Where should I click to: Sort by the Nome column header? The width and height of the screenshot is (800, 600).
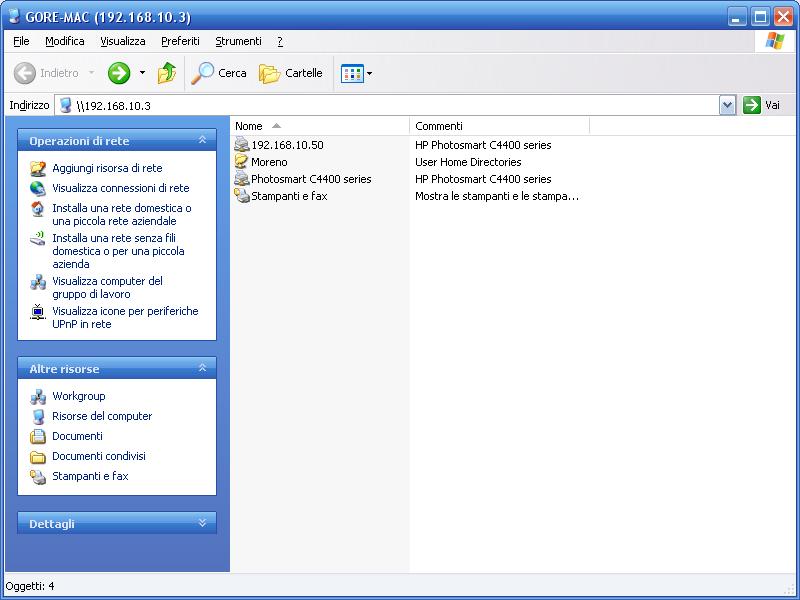(320, 126)
